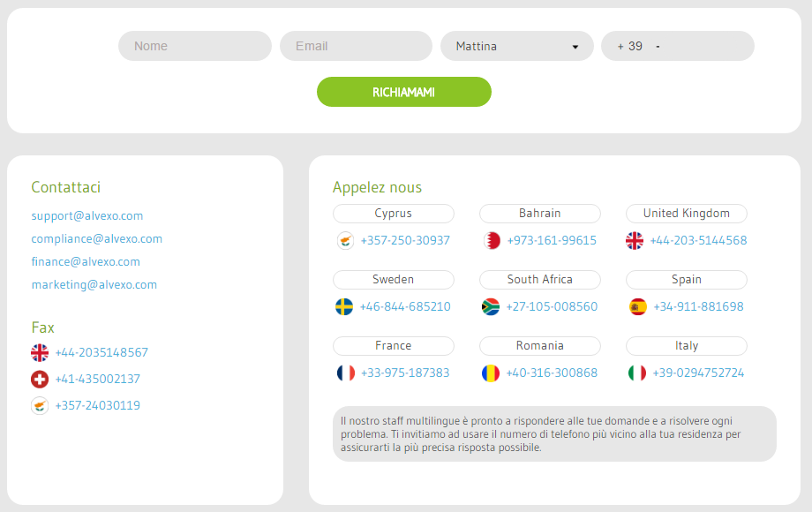Click the France flag icon

click(345, 373)
